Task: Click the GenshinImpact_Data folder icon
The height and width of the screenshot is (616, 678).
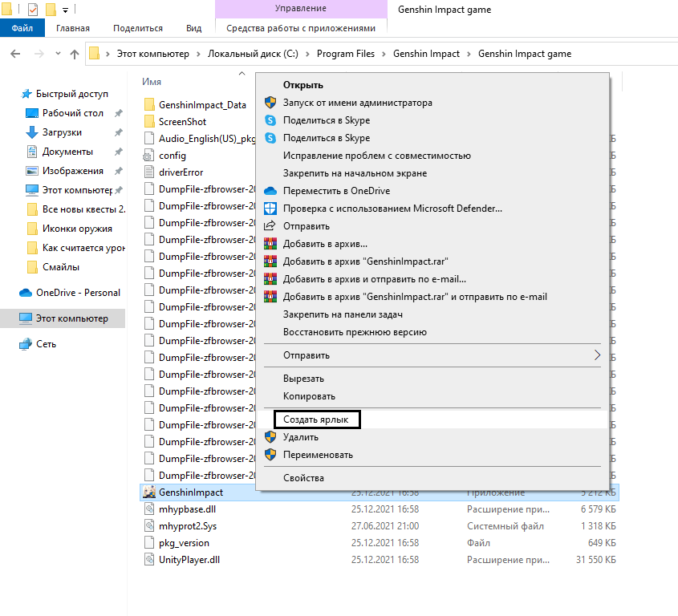Action: (x=149, y=104)
